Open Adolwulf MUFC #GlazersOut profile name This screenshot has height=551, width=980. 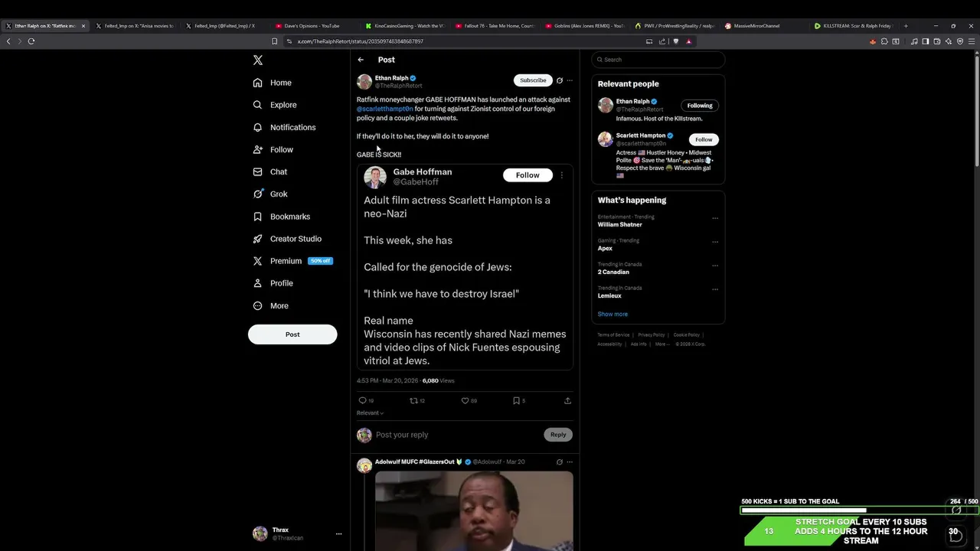tap(415, 462)
